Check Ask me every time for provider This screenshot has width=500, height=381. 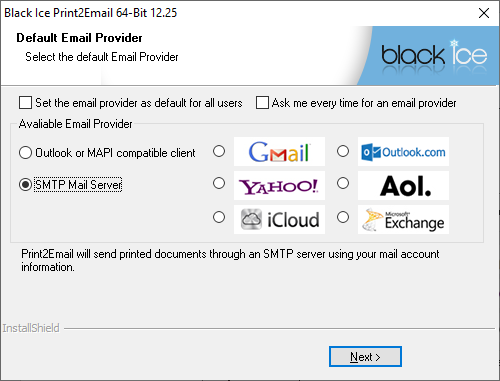pyautogui.click(x=262, y=103)
